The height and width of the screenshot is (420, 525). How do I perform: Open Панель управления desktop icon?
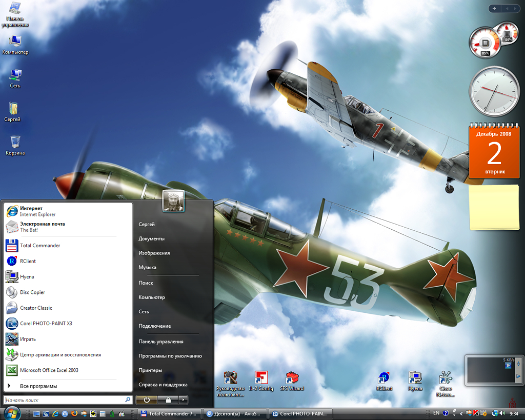click(15, 14)
